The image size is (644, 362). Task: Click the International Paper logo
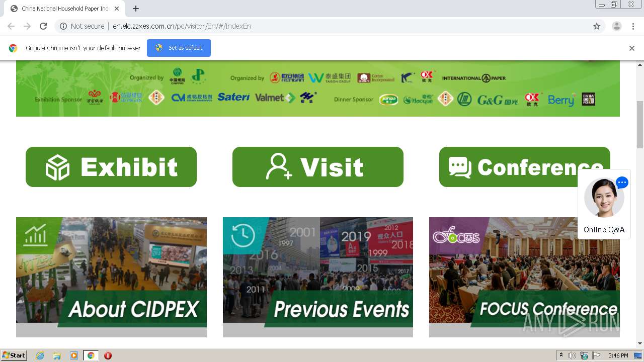coord(474,78)
